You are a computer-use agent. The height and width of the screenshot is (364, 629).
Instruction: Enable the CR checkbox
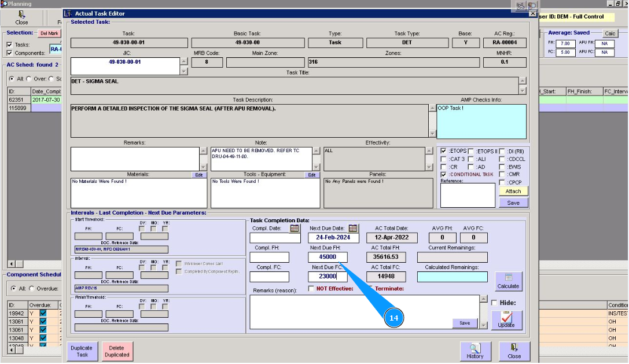443,167
